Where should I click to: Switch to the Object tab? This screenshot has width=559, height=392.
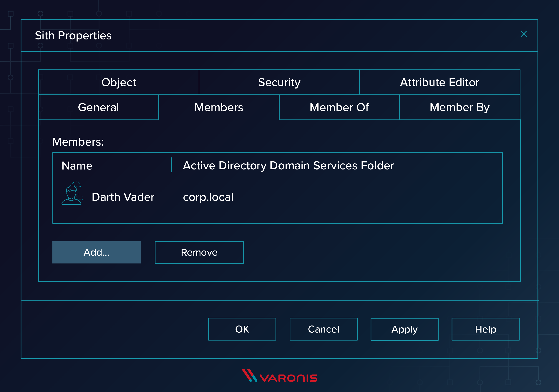(x=119, y=82)
